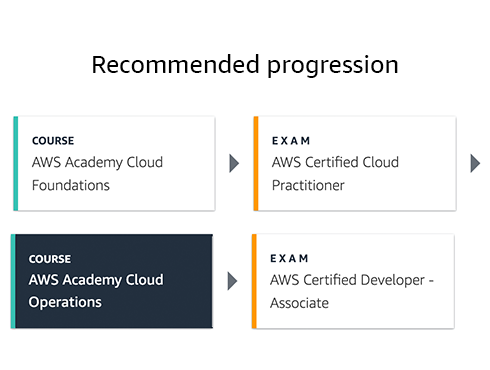Select the highlighted AWS Academy Cloud Operations card
This screenshot has height=370, width=490.
[x=112, y=281]
